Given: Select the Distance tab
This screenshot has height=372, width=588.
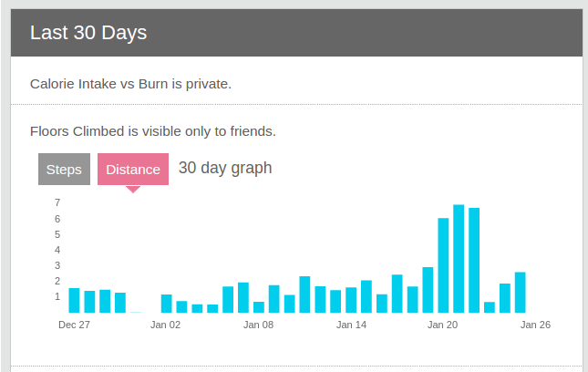Looking at the screenshot, I should (x=133, y=169).
